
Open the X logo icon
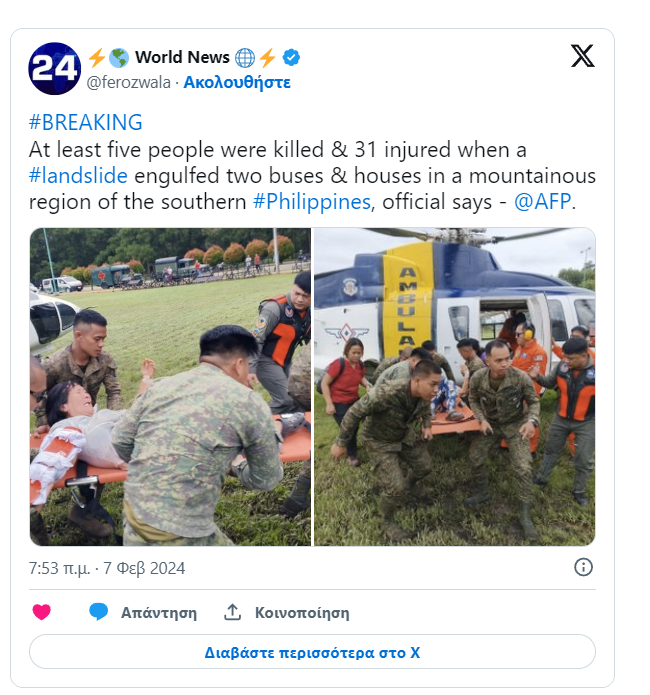click(x=582, y=56)
